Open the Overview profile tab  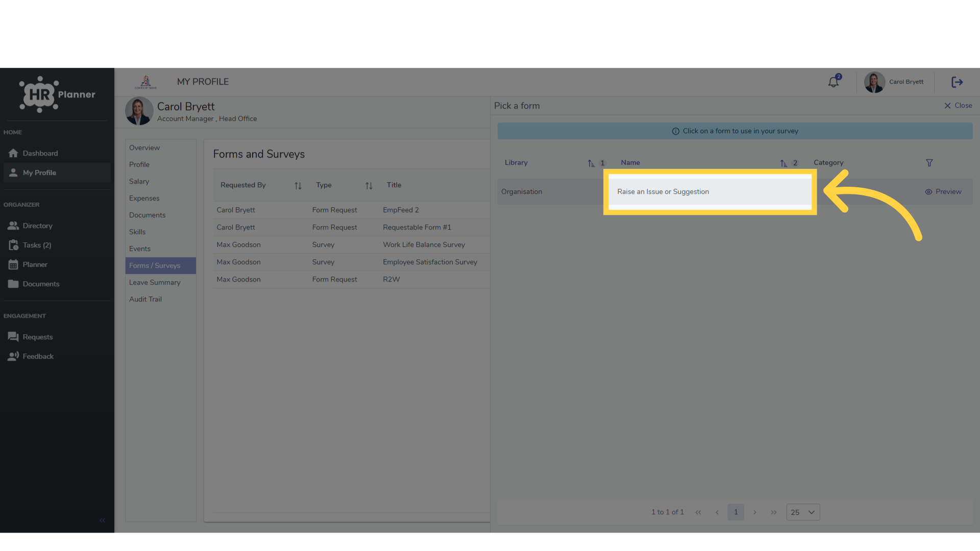point(161,148)
